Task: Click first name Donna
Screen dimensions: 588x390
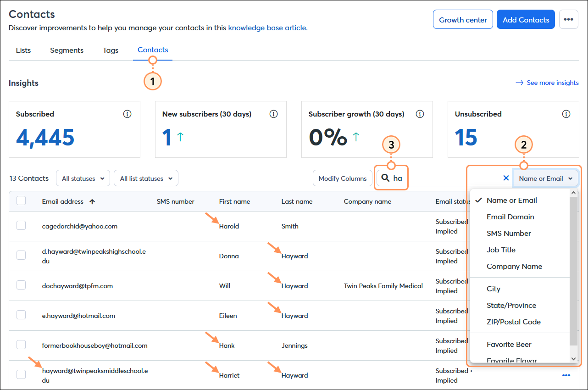Action: pos(229,256)
